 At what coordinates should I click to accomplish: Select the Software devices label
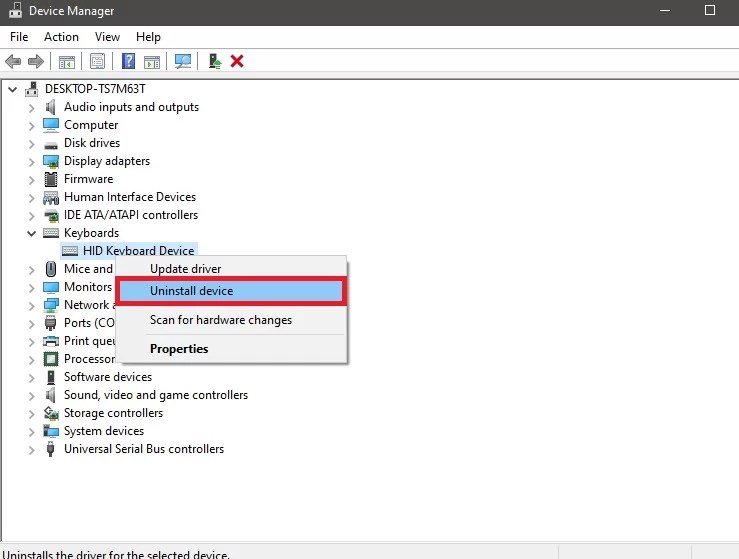pos(108,377)
